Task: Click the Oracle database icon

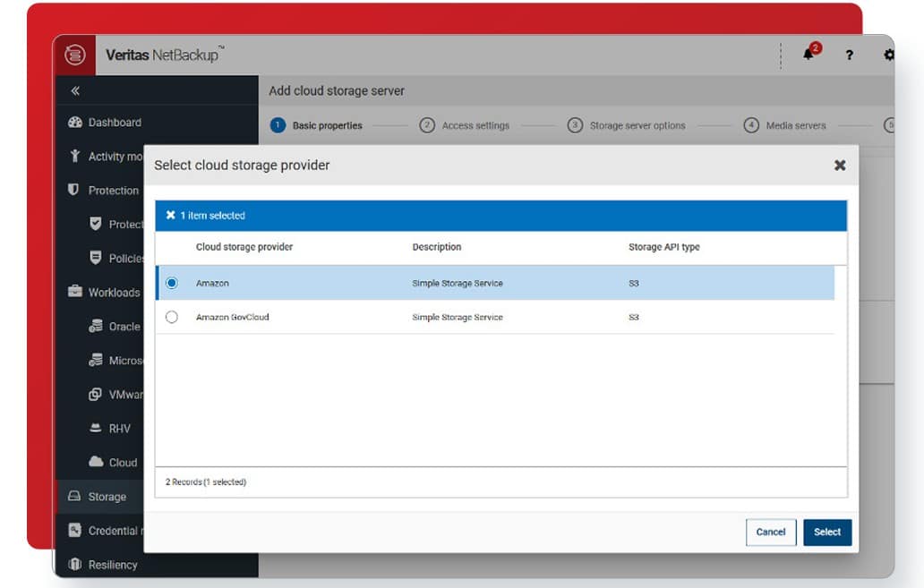Action: tap(96, 326)
